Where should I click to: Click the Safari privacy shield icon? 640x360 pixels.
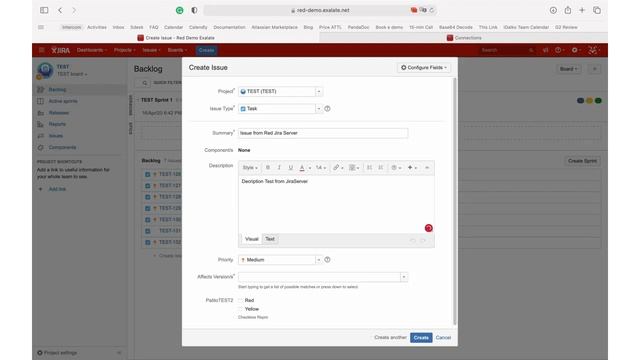pyautogui.click(x=194, y=10)
